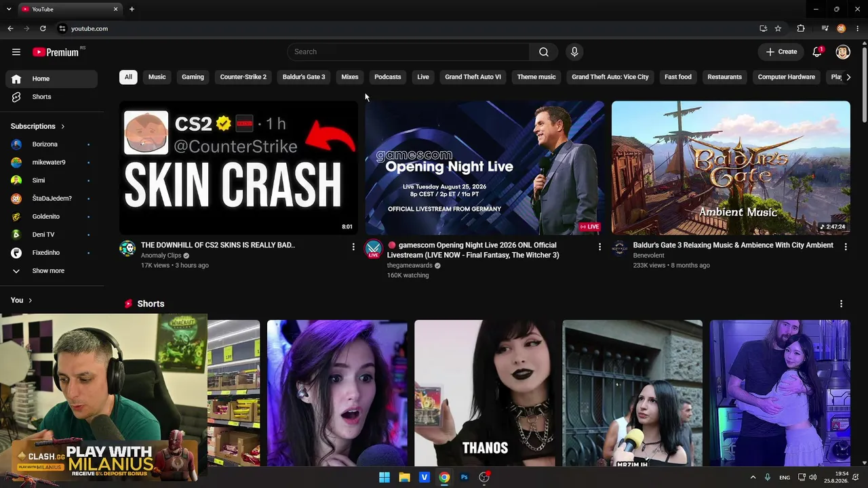The image size is (868, 488).
Task: Open the YouTube guide hamburger menu
Action: click(x=16, y=52)
